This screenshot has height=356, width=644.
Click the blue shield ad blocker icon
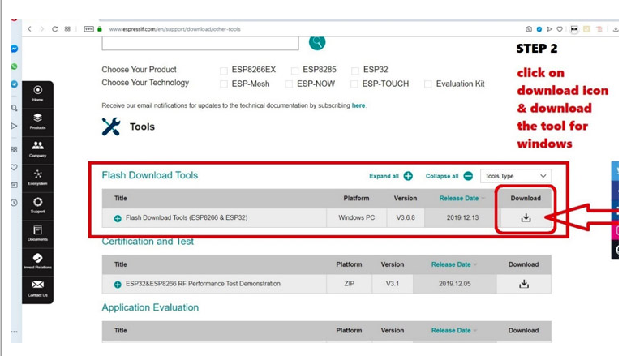coord(539,28)
